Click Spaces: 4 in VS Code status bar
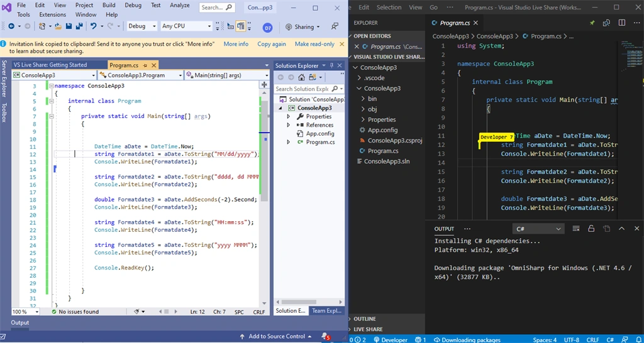644x343 pixels. click(545, 340)
